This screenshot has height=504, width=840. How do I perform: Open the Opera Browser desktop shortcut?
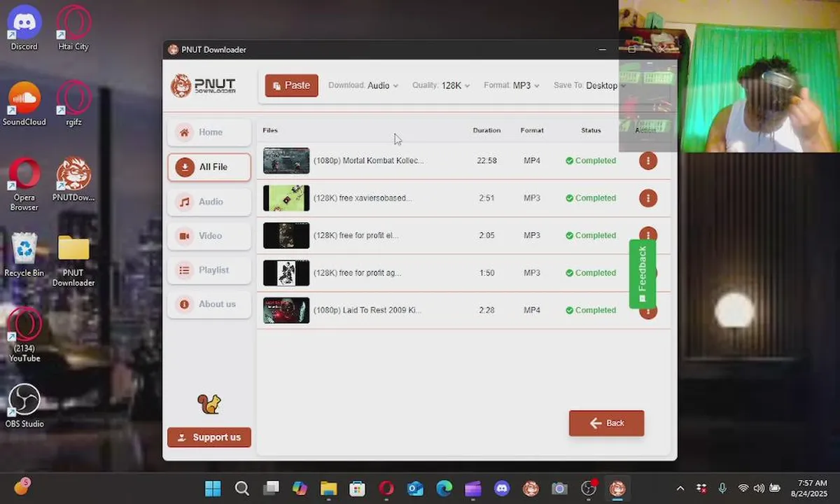tap(24, 184)
